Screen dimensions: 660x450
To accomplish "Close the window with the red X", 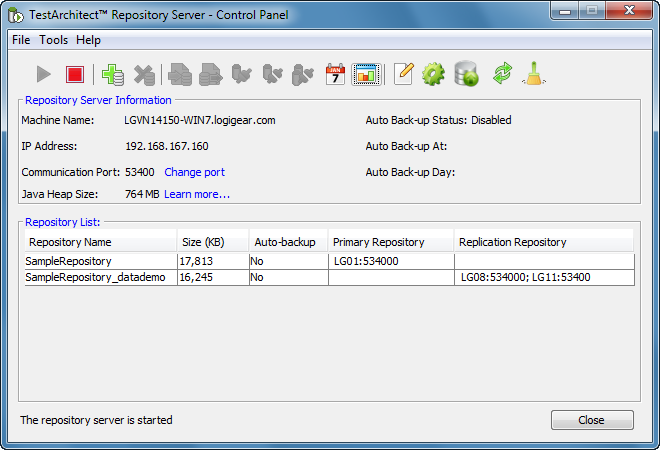I will 629,11.
